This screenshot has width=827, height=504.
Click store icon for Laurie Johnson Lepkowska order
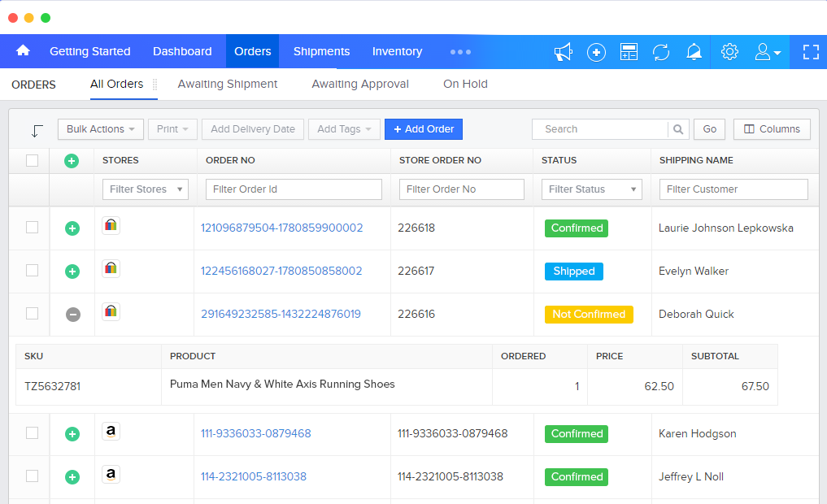111,226
